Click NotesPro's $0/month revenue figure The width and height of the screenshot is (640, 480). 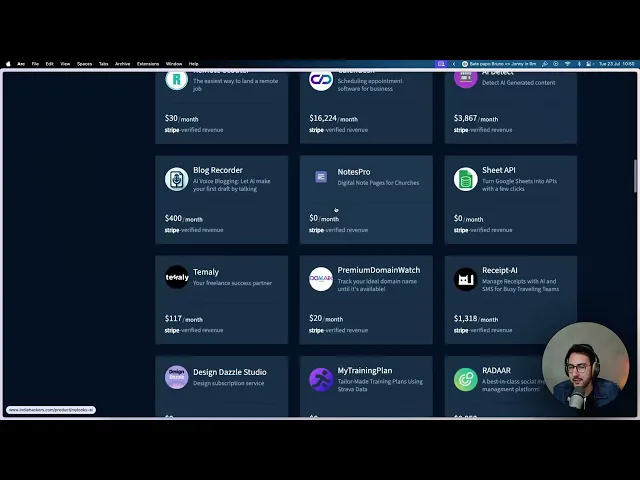pyautogui.click(x=324, y=218)
